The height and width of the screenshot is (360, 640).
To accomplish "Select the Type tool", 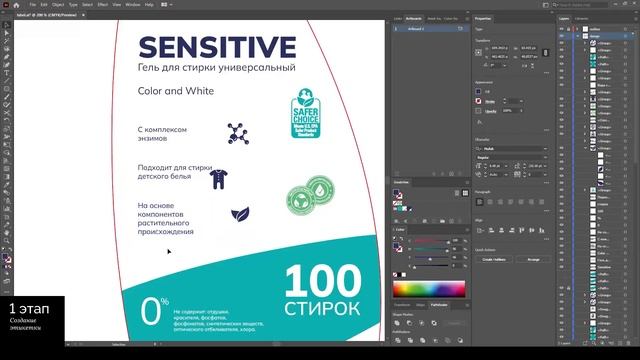I will tap(7, 73).
